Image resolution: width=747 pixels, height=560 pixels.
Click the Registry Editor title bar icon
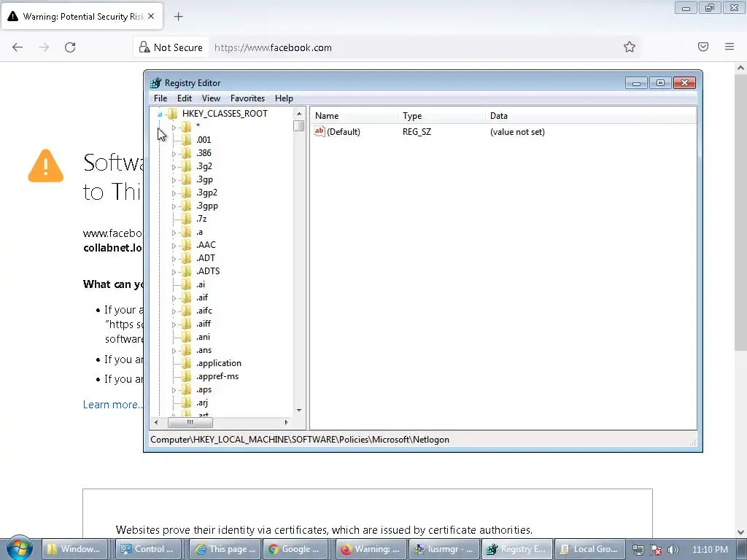coord(156,83)
